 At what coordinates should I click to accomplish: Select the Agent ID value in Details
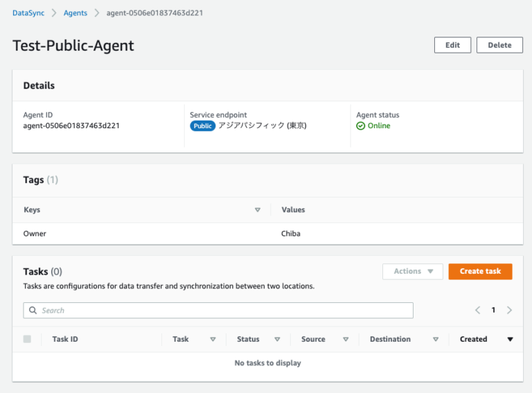(x=71, y=125)
